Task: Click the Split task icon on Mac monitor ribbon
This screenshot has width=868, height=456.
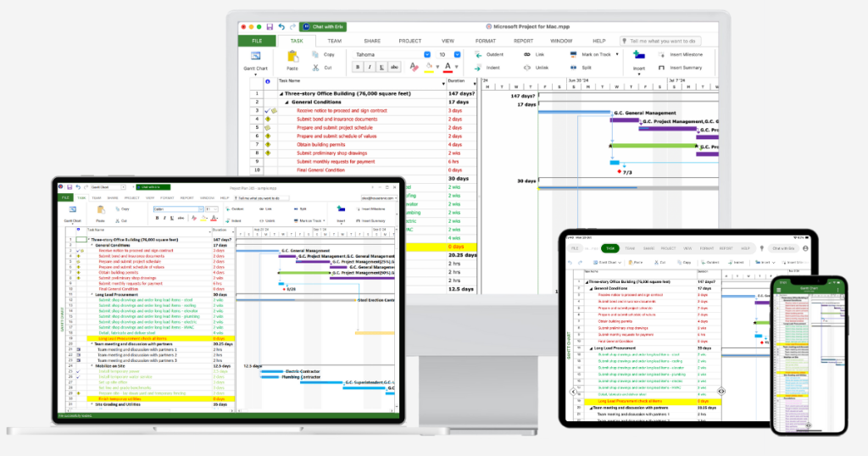Action: tap(574, 68)
